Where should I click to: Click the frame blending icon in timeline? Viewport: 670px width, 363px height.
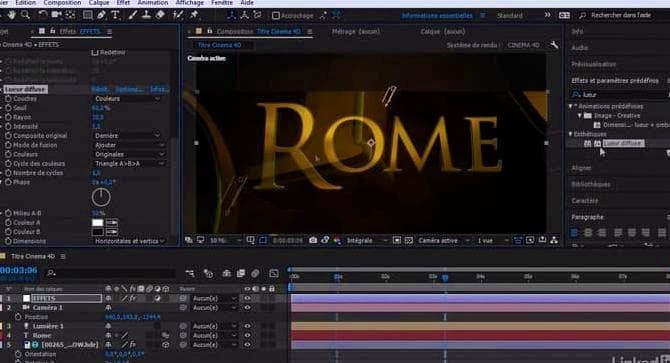241,273
